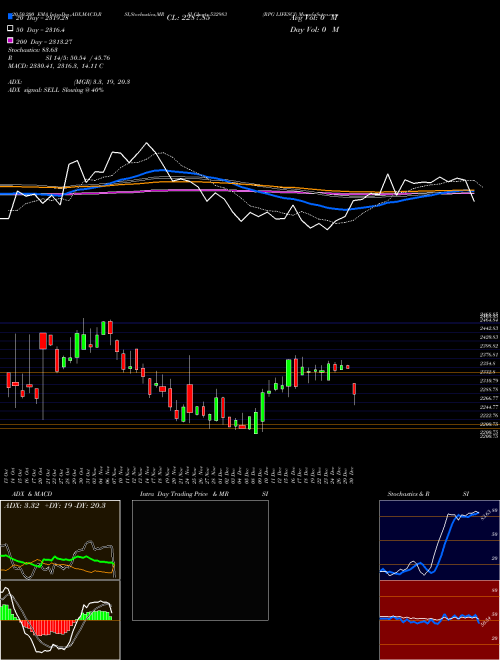
Task: Open the red RSI chart panel
Action: (x=439, y=620)
